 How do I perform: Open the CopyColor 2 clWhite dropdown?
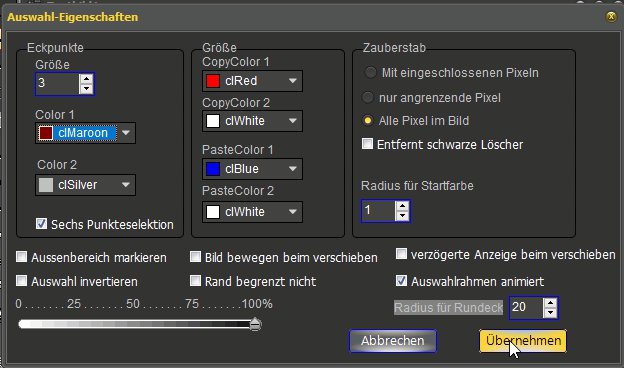tap(292, 121)
